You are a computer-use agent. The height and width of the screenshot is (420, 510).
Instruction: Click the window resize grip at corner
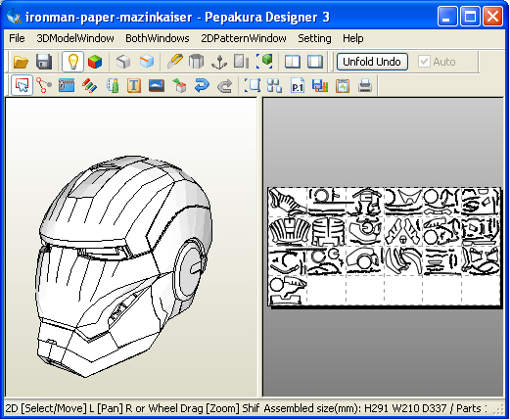(498, 409)
